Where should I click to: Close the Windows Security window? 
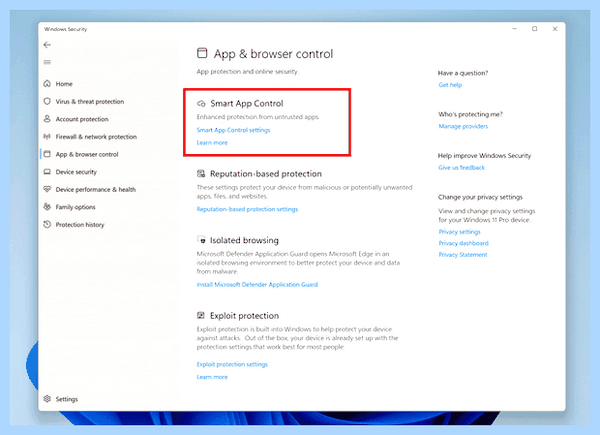coord(555,29)
